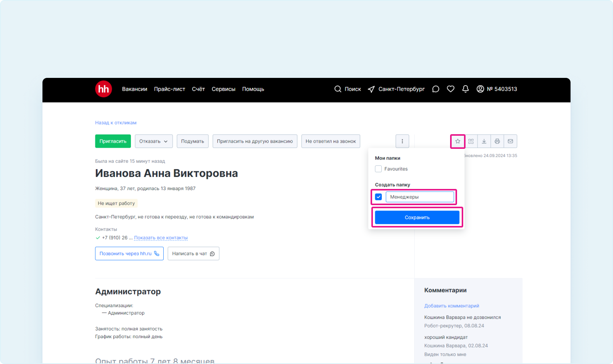Save the folder with Сохранить
613x364 pixels.
tap(417, 217)
